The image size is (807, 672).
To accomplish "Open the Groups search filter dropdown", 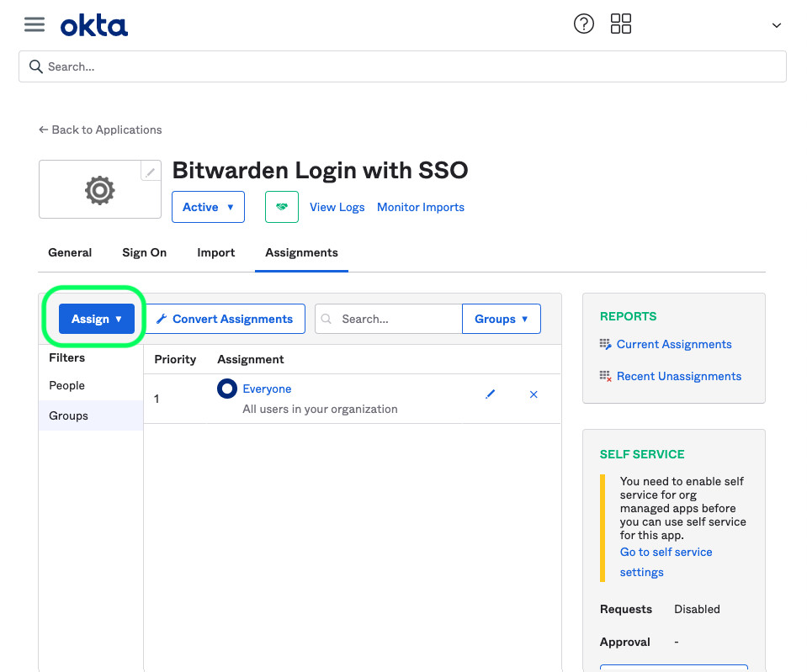I will (x=501, y=319).
